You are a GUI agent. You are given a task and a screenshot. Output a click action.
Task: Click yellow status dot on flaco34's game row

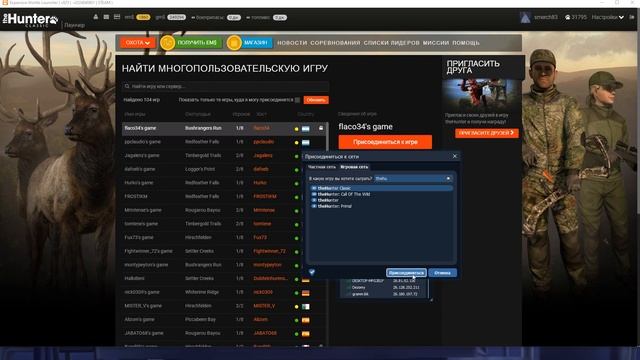pos(297,129)
